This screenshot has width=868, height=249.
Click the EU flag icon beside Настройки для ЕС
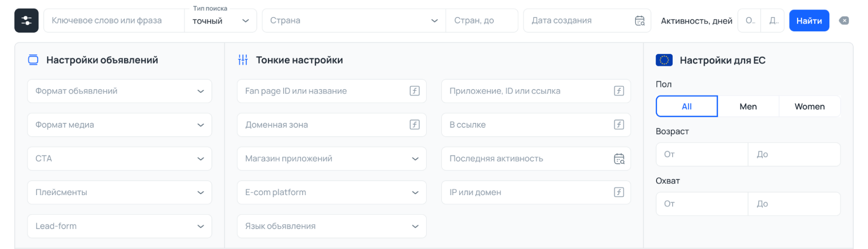(x=664, y=60)
